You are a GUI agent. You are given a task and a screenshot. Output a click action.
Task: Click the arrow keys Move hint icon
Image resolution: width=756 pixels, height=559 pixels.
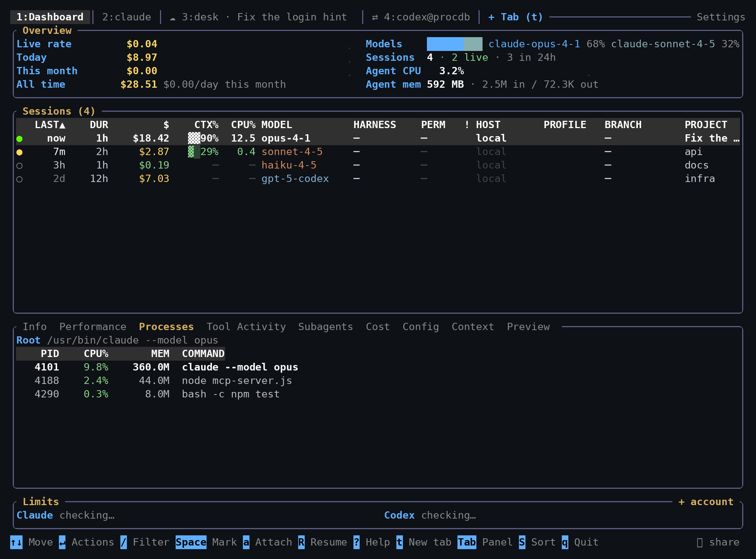point(16,542)
